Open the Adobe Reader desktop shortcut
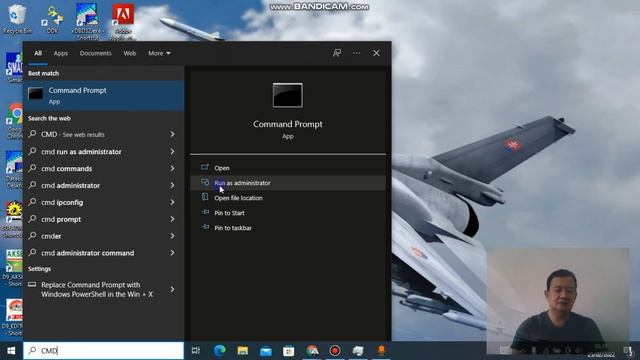640x360 pixels. (x=123, y=21)
